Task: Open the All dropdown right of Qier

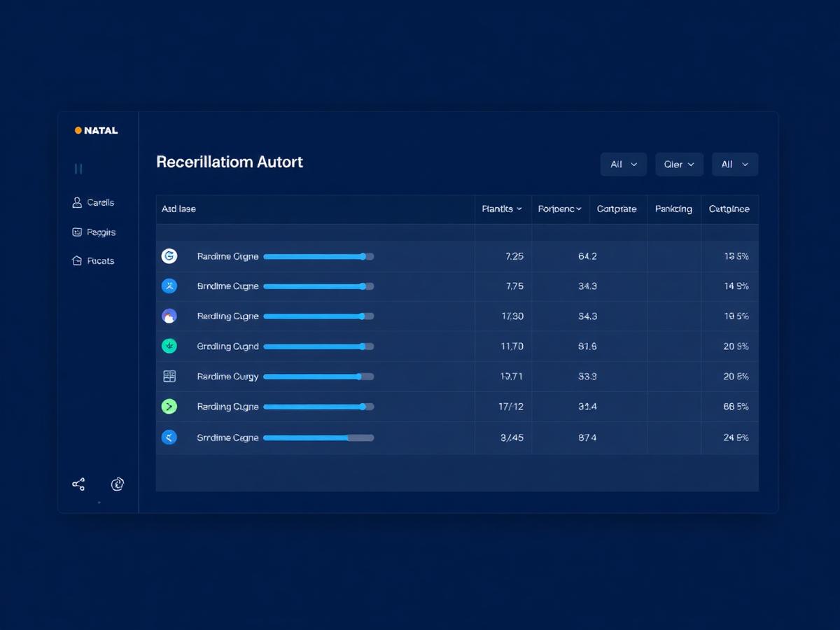Action: [x=735, y=164]
